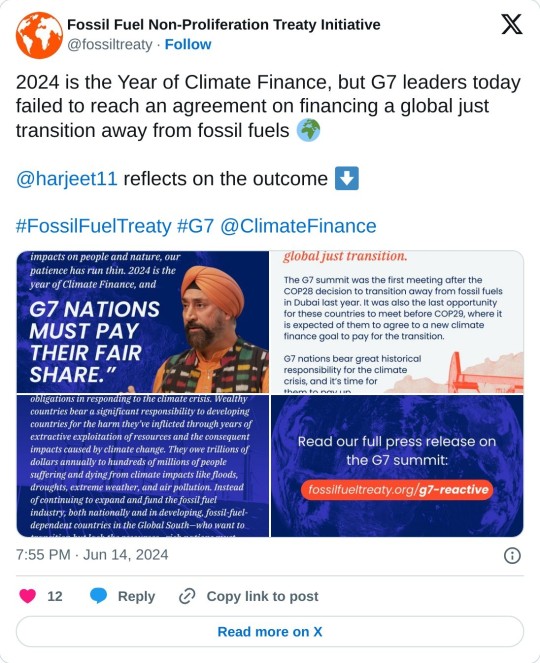Screen dimensions: 540x663
Task: Click Read more on X button
Action: (x=270, y=631)
